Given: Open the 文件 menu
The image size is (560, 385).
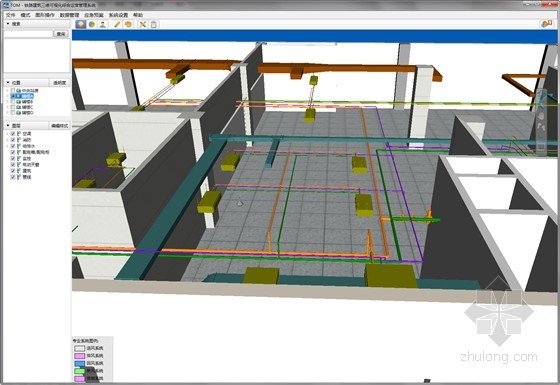Looking at the screenshot, I should [x=11, y=15].
